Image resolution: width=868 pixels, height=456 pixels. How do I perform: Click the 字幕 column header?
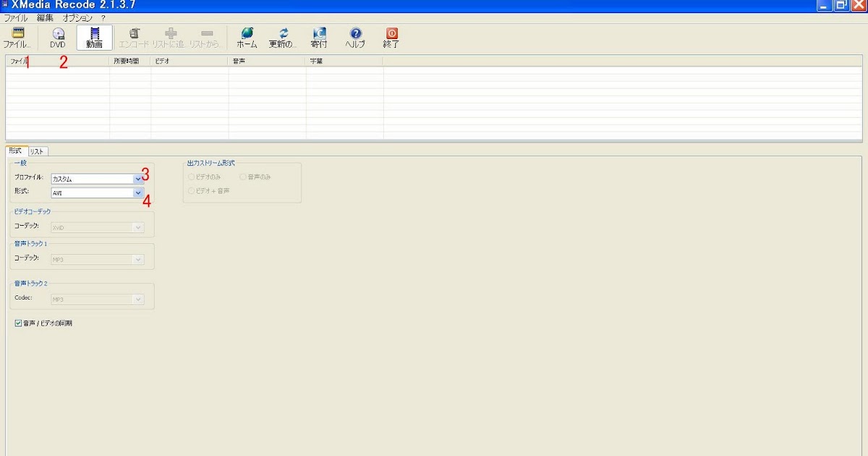pos(344,62)
